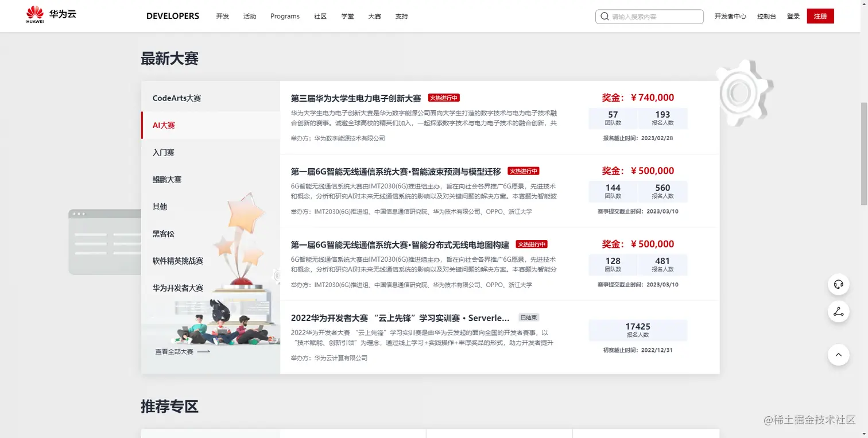Image resolution: width=868 pixels, height=438 pixels.
Task: Click the 登录 link
Action: pyautogui.click(x=793, y=17)
